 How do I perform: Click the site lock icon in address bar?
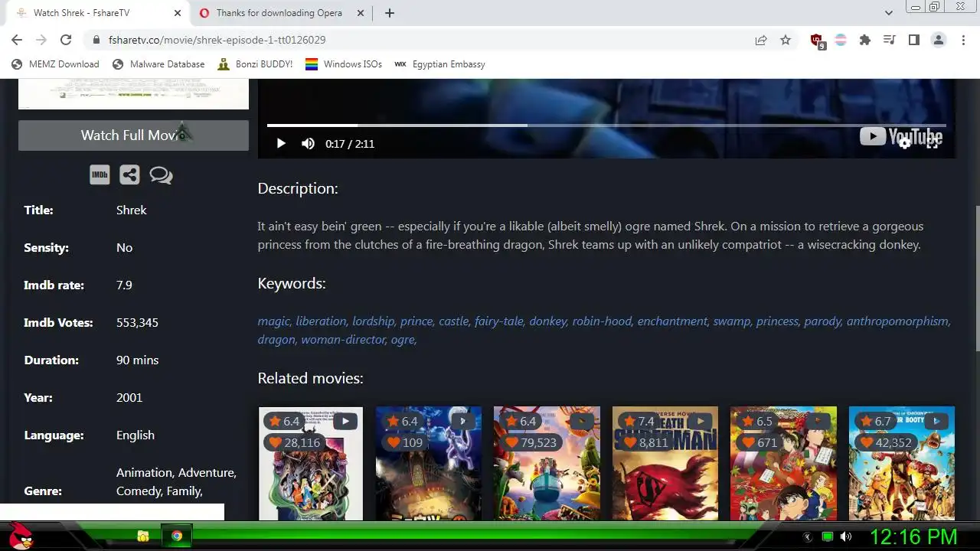point(96,40)
